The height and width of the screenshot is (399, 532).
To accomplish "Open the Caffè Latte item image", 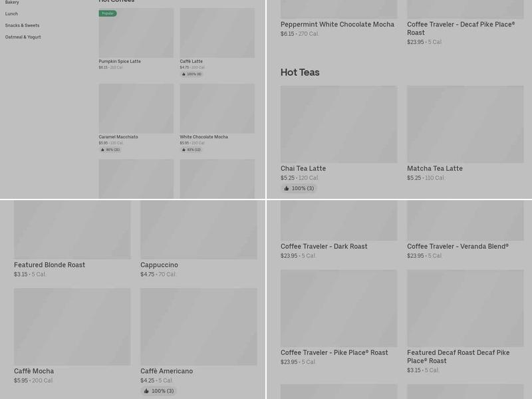I will (x=217, y=33).
